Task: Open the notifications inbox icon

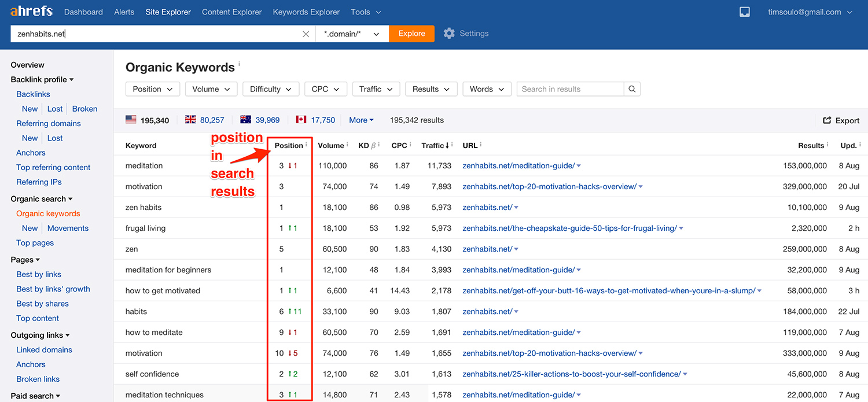Action: [x=745, y=12]
